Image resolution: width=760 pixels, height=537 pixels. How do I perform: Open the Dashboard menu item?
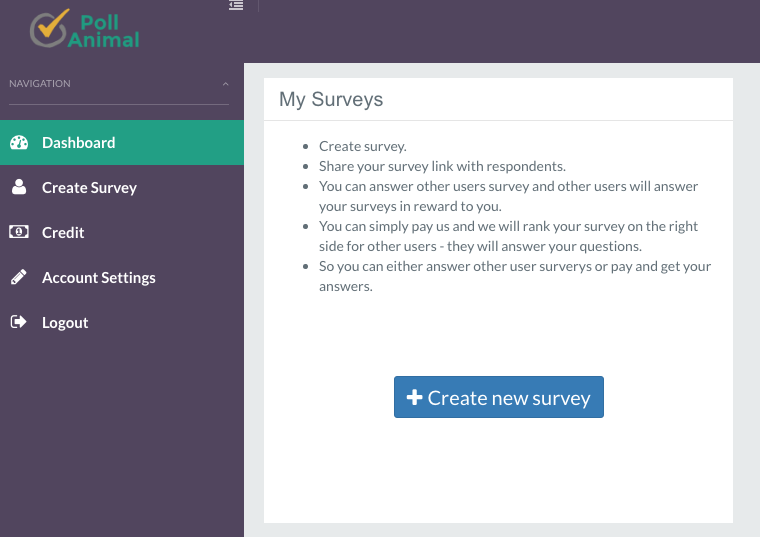click(x=78, y=143)
